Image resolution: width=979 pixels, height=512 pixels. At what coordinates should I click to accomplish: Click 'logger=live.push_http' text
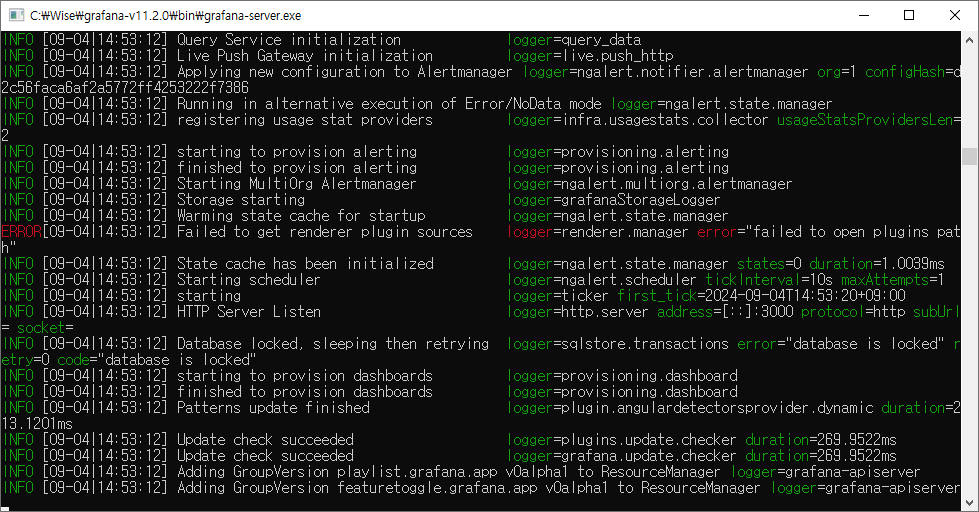click(x=590, y=56)
